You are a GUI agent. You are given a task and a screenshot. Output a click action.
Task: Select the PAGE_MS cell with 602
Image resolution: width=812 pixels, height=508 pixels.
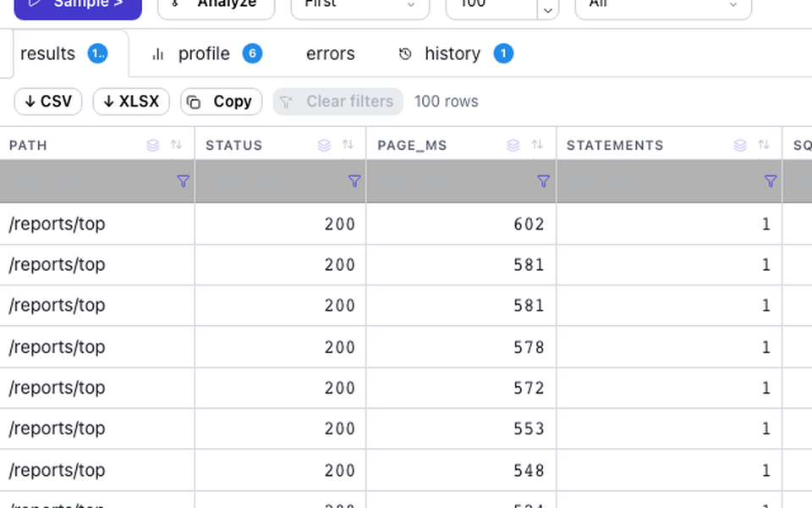point(461,224)
